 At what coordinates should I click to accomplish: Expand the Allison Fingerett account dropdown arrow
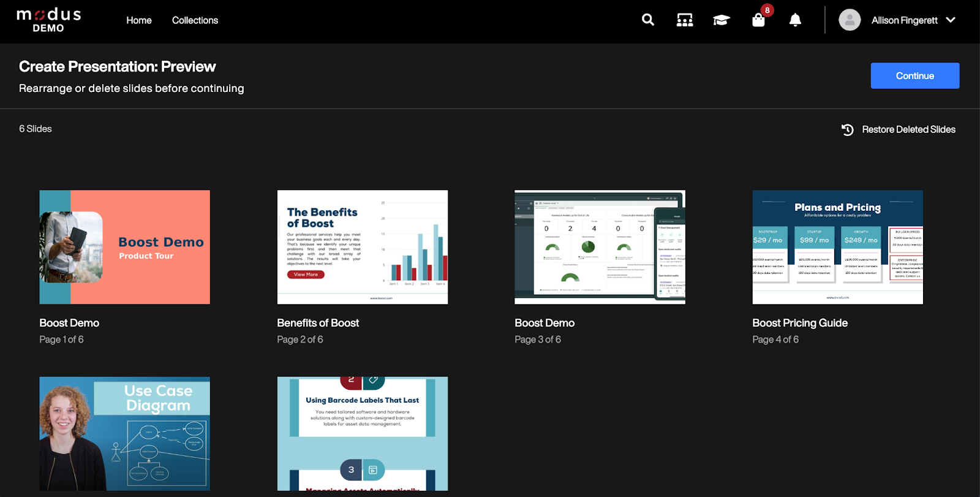(x=951, y=20)
